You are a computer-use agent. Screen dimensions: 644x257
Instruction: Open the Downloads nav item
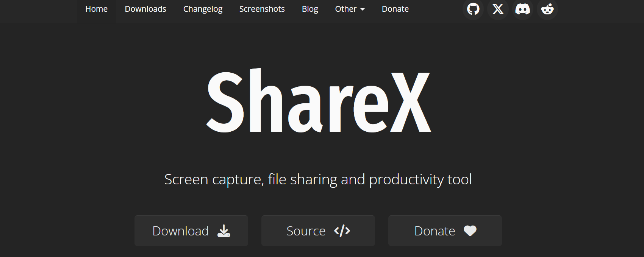point(145,9)
